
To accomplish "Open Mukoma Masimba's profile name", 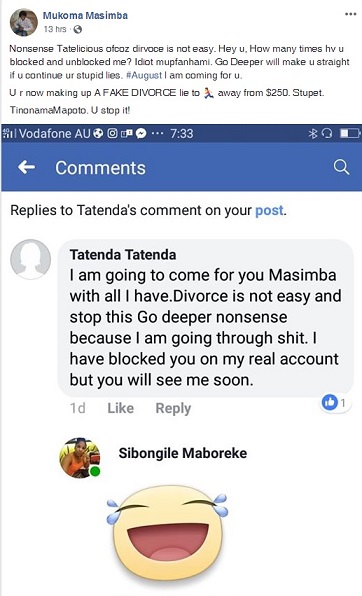I will [x=85, y=16].
